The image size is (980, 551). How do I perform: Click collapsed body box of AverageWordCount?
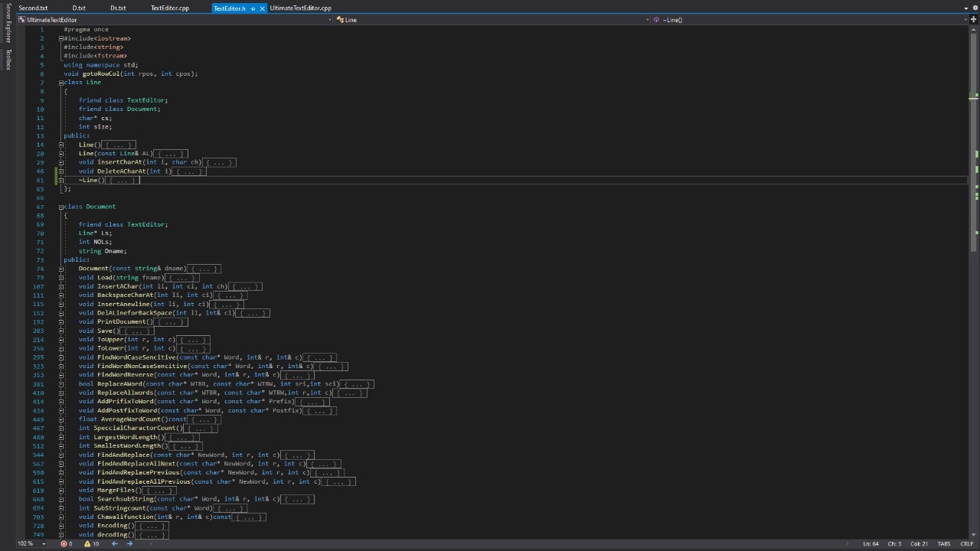click(x=204, y=419)
